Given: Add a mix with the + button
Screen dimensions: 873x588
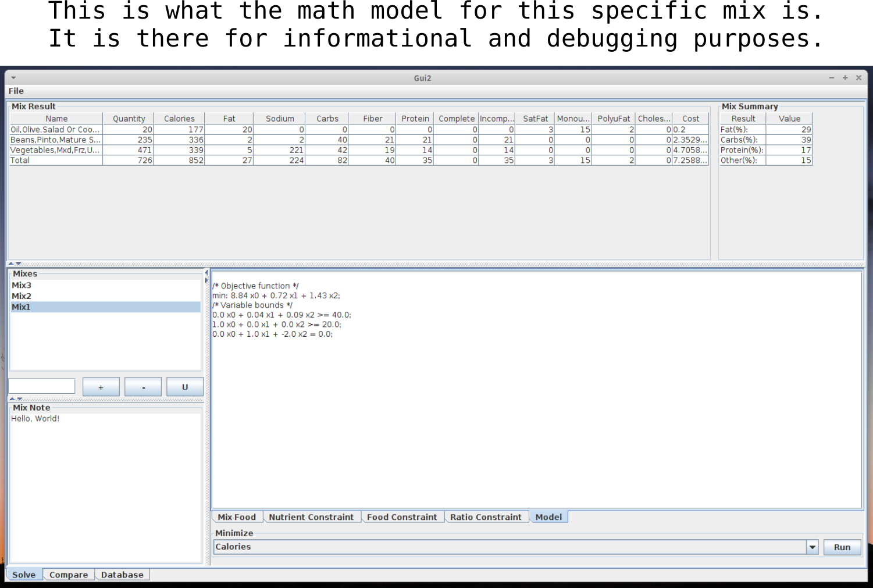Looking at the screenshot, I should [101, 387].
